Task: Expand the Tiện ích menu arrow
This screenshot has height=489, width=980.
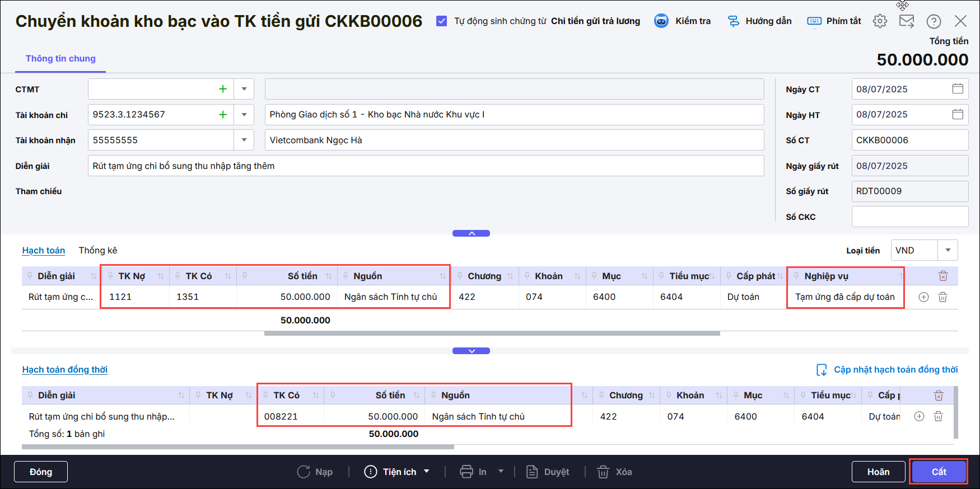Action: pyautogui.click(x=427, y=472)
